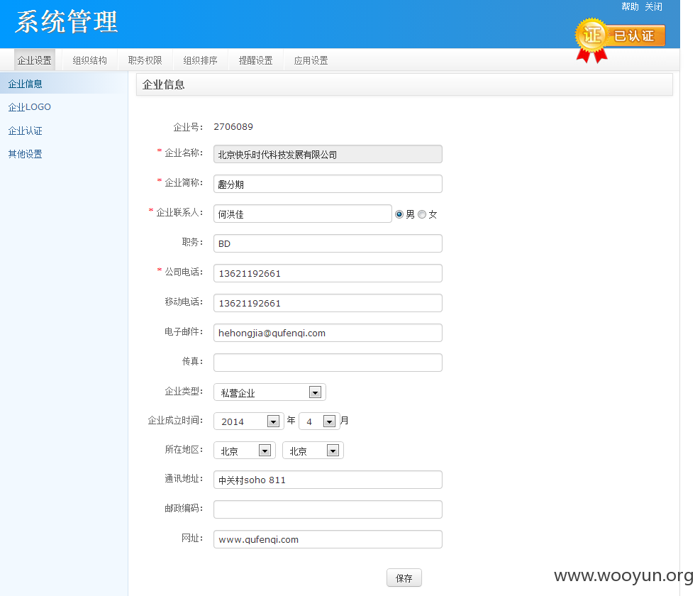Open 企业认证 in the sidebar

tap(25, 131)
